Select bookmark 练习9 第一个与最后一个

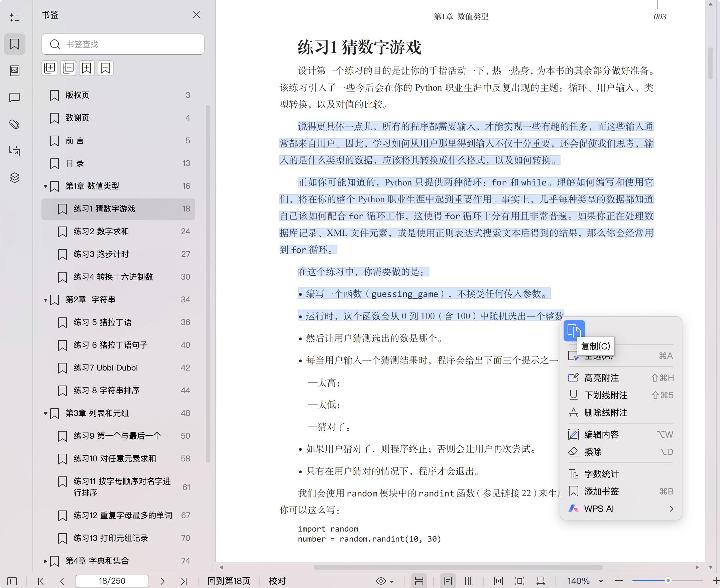pos(118,436)
